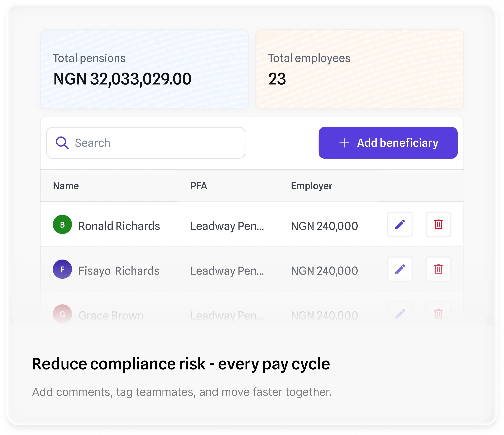
Task: Click the plus icon in Add beneficiary
Action: 344,143
